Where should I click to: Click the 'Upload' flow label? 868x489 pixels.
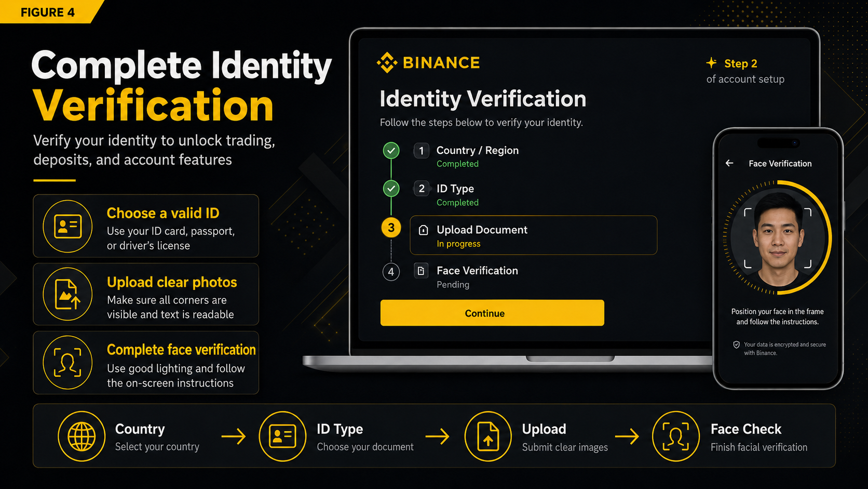click(x=544, y=429)
